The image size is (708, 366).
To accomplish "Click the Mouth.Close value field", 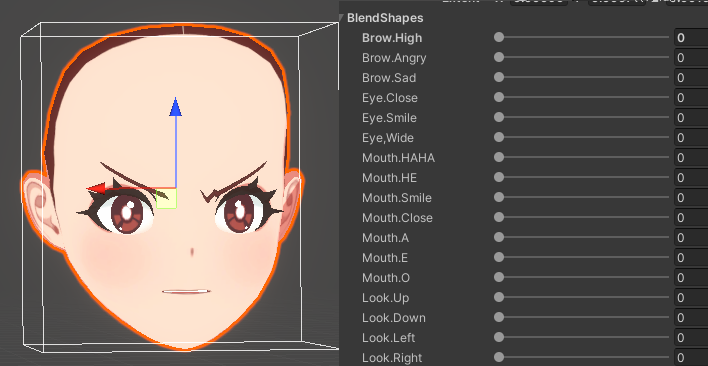I will (x=691, y=217).
